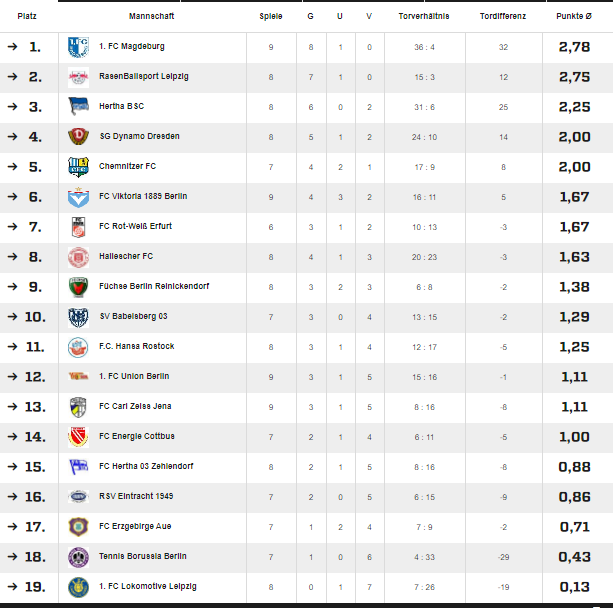
Task: Click the Hallescher FC club crest
Action: click(x=78, y=257)
